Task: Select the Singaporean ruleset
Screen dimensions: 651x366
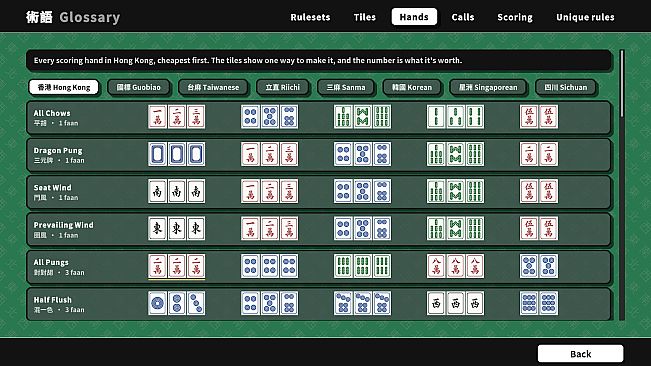Action: tap(488, 87)
